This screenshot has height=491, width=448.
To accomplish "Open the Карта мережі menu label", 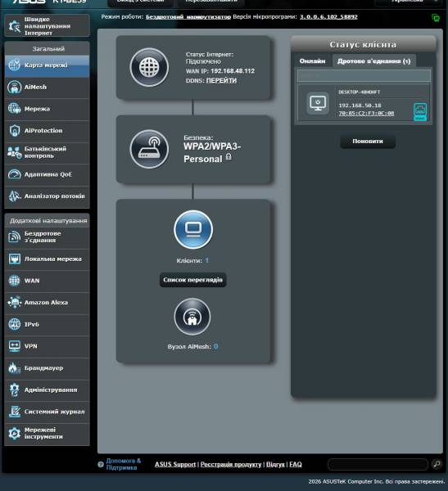I will pyautogui.click(x=46, y=65).
